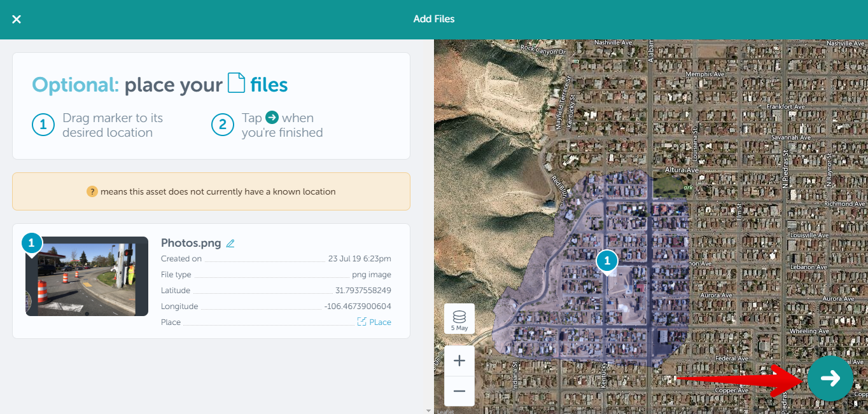Click the step 2 circle in instructions
Viewport: 868px width, 414px height.
click(x=222, y=125)
